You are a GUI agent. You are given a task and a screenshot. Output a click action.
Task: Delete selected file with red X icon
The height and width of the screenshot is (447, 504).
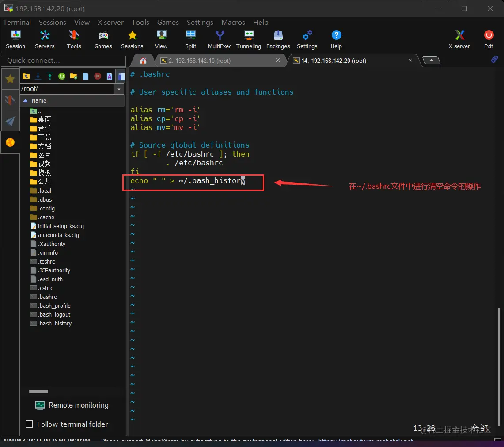point(98,76)
